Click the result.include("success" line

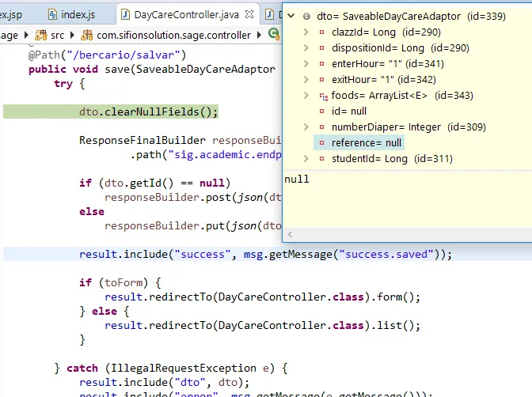click(x=266, y=255)
